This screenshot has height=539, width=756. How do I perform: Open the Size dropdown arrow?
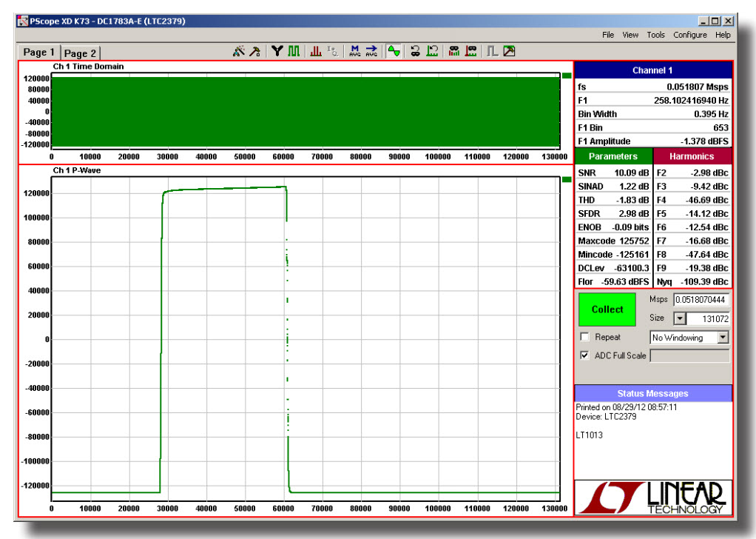point(680,318)
